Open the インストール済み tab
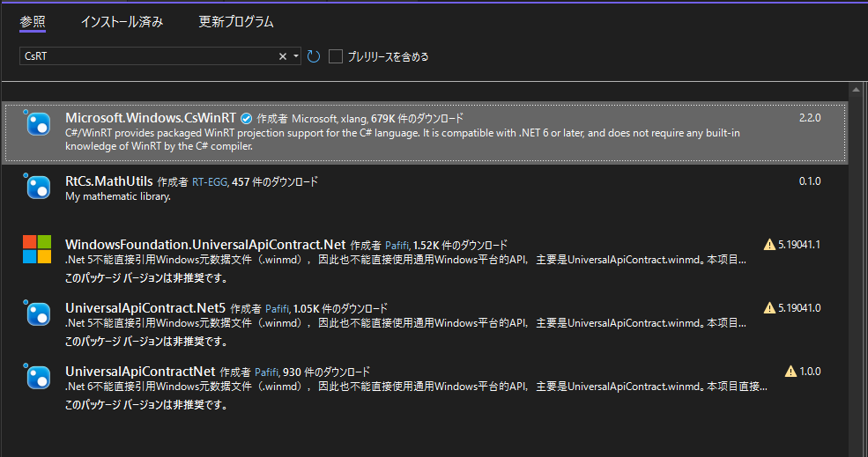868x457 pixels. 122,22
